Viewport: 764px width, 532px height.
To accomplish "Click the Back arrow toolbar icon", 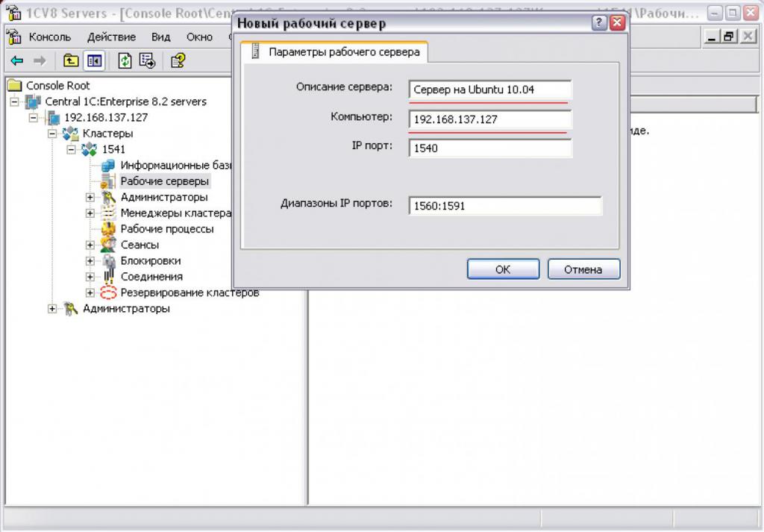I will pyautogui.click(x=17, y=61).
